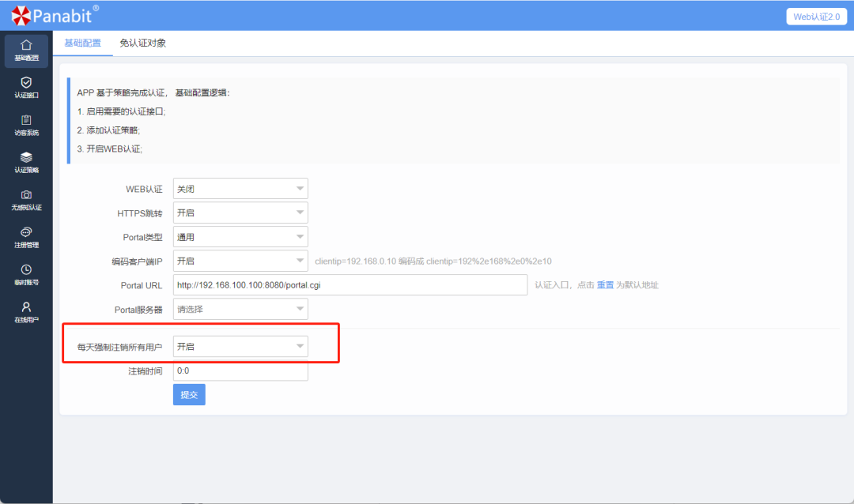Open the 编码客户端IP dropdown
Image resolution: width=854 pixels, height=504 pixels.
(x=240, y=261)
